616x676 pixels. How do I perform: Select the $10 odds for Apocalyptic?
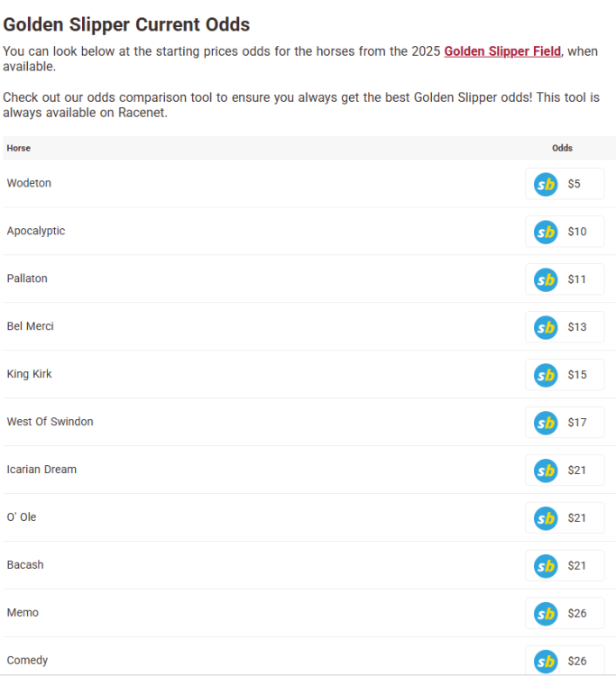(577, 233)
